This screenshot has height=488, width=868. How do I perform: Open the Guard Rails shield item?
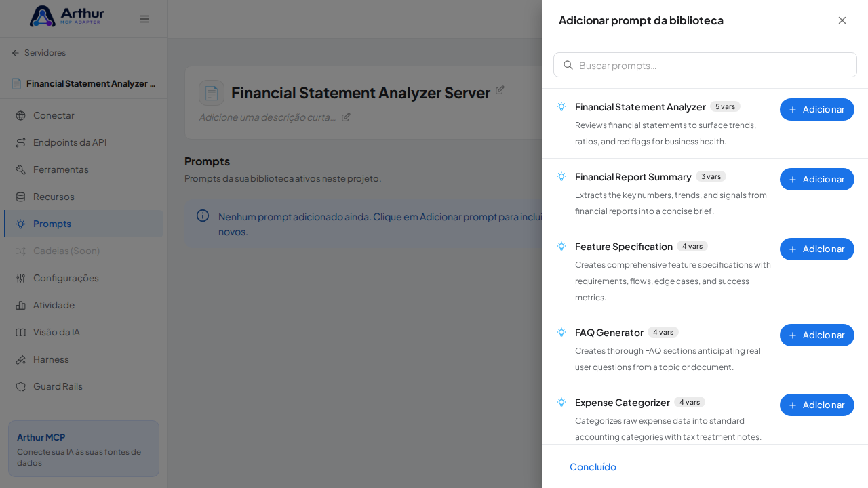83,386
